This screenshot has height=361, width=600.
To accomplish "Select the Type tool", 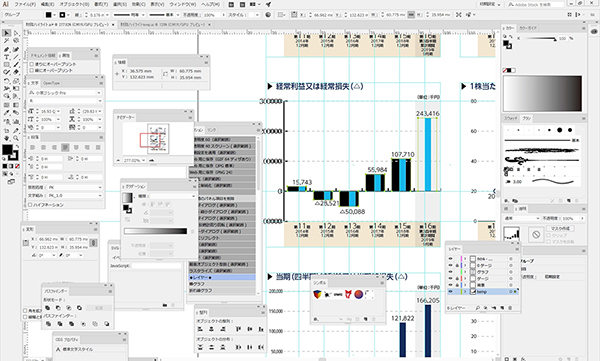I will tap(7, 57).
